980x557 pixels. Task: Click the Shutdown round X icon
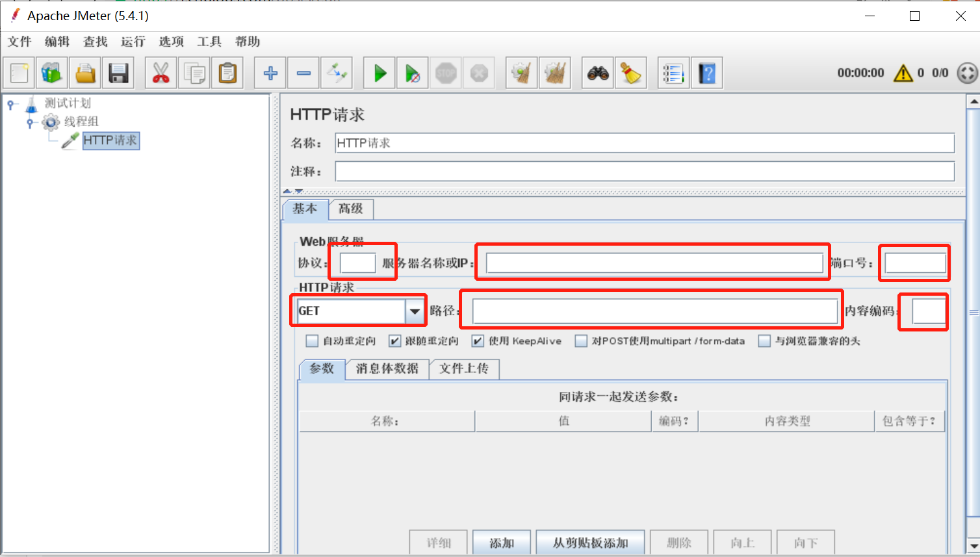pos(479,73)
